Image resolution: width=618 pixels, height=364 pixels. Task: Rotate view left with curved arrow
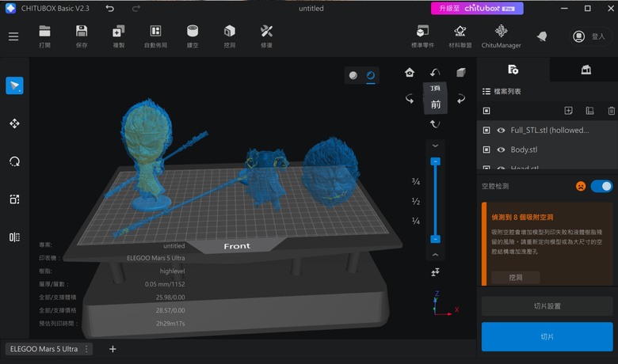point(410,98)
